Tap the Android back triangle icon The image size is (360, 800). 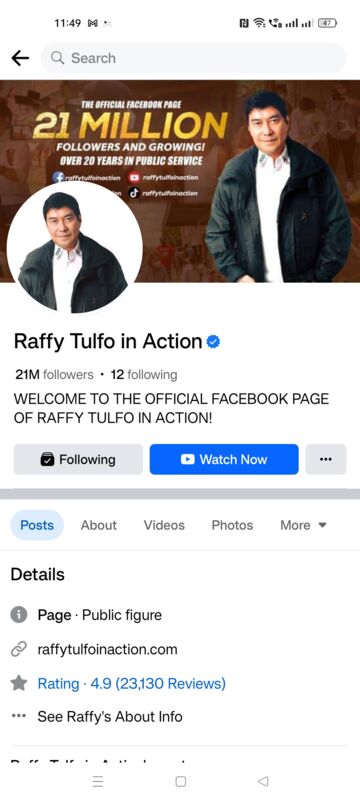pos(263,781)
